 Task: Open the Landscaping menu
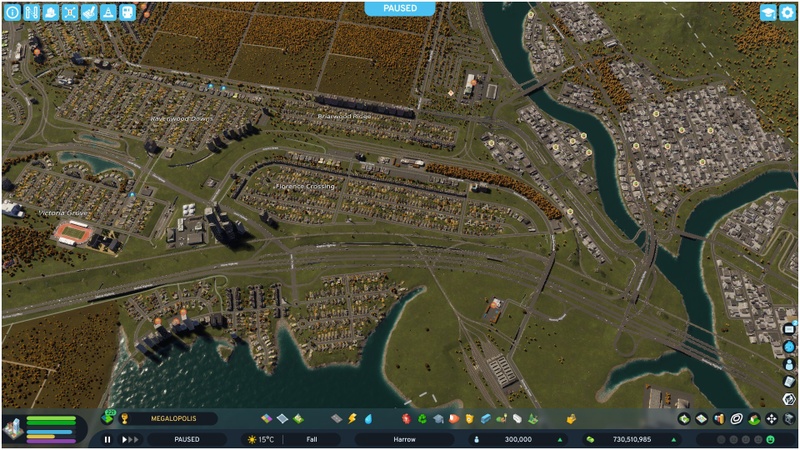click(x=533, y=419)
